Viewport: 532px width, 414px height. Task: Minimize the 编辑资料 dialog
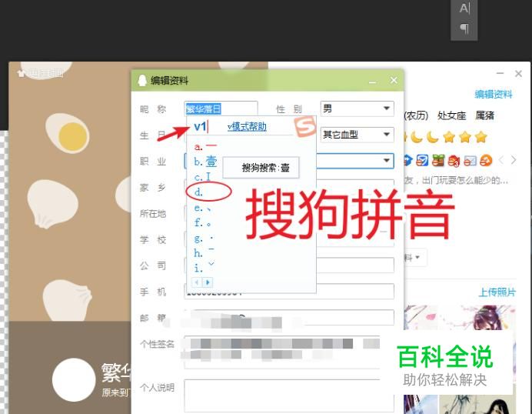coord(372,81)
